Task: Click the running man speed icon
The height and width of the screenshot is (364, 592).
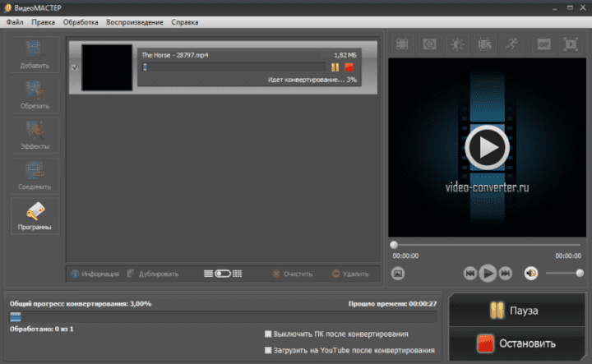Action: [512, 44]
